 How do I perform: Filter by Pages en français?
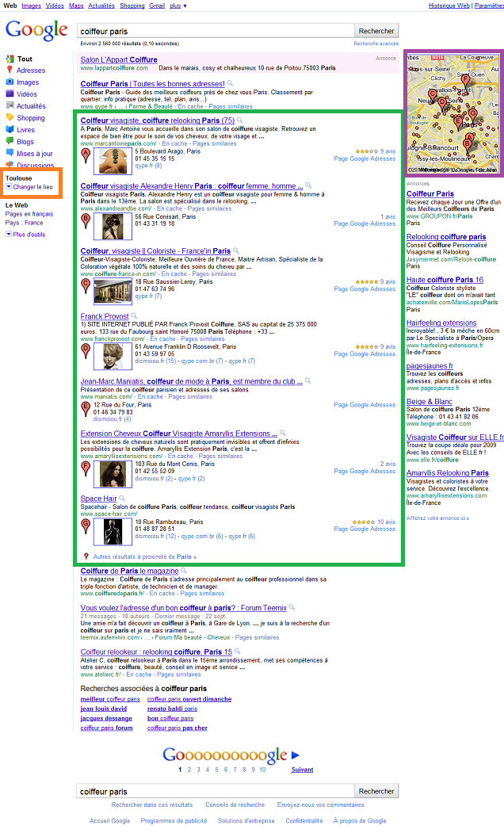tap(29, 214)
